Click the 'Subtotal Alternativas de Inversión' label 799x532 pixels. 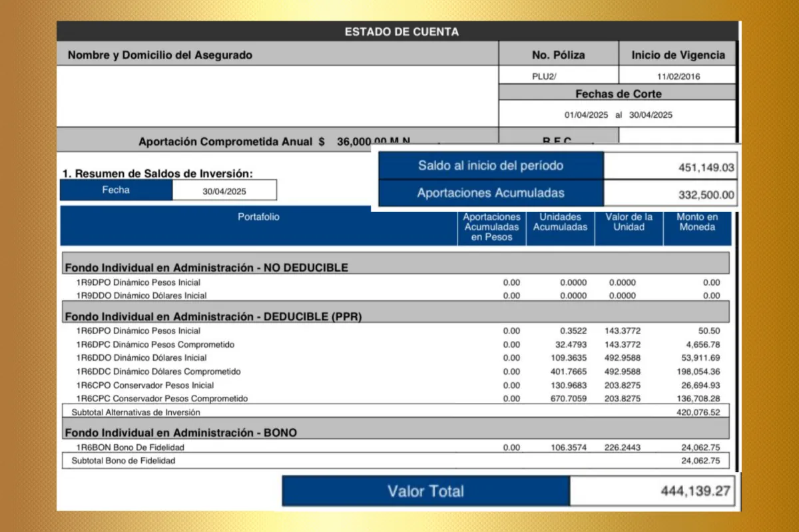(136, 412)
